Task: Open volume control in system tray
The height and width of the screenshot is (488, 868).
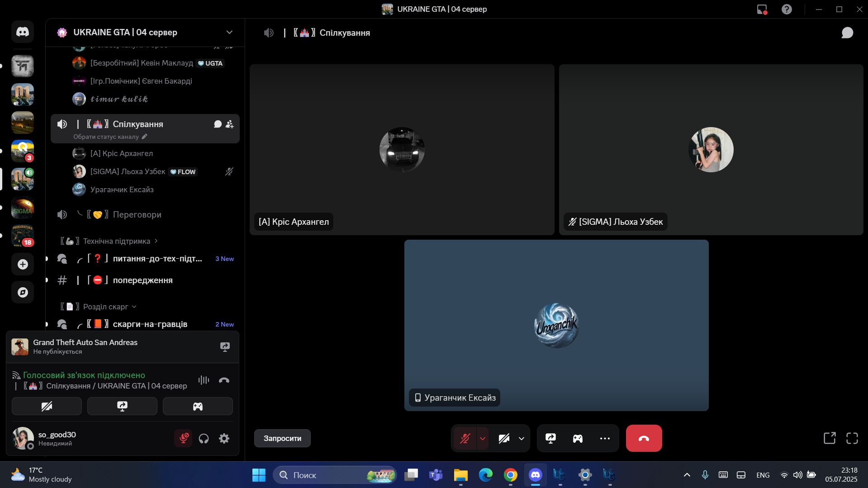Action: click(x=797, y=475)
